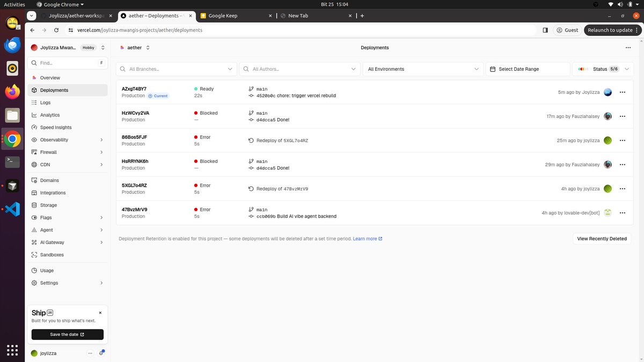Click the Storage icon in sidebar
Viewport: 644px width, 362px height.
tap(34, 205)
